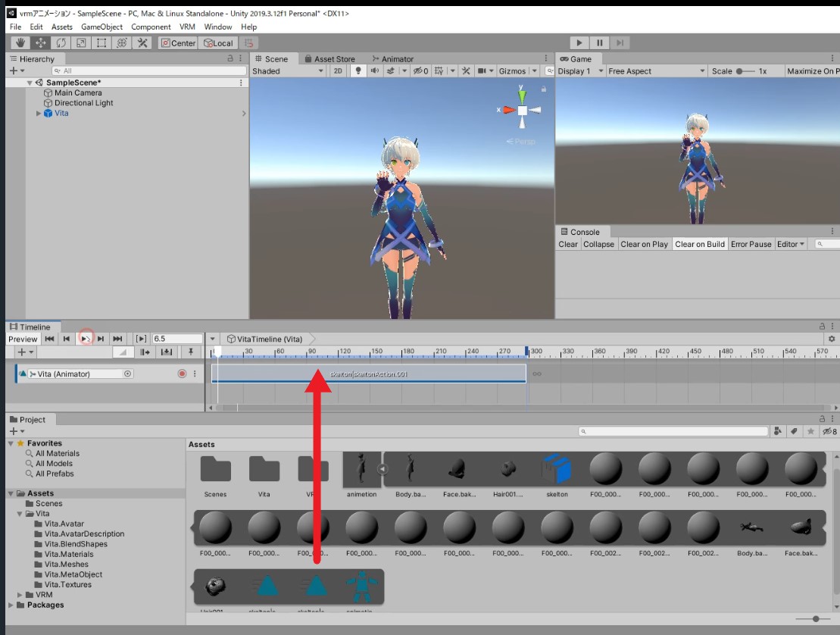Play the Timeline

(85, 339)
